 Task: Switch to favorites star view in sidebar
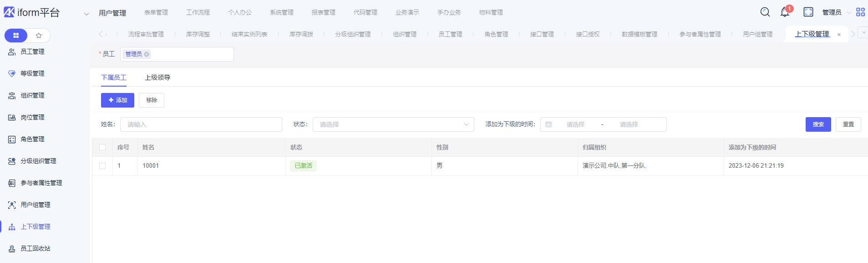[39, 36]
